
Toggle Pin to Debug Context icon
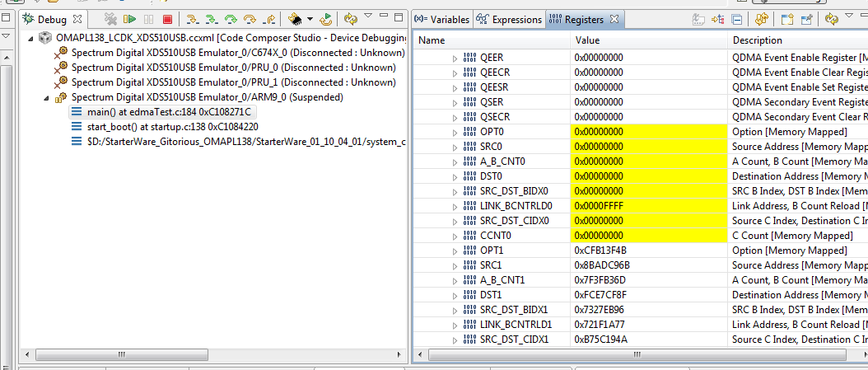point(806,20)
